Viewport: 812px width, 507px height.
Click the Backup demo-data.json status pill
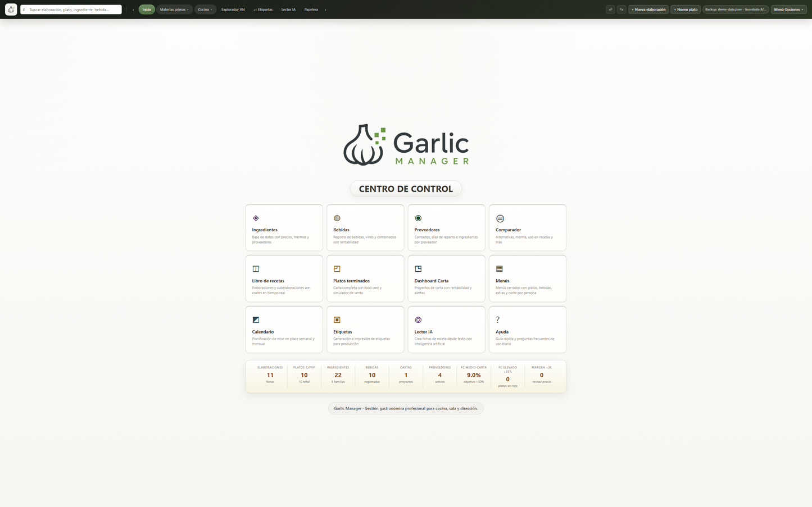coord(736,10)
